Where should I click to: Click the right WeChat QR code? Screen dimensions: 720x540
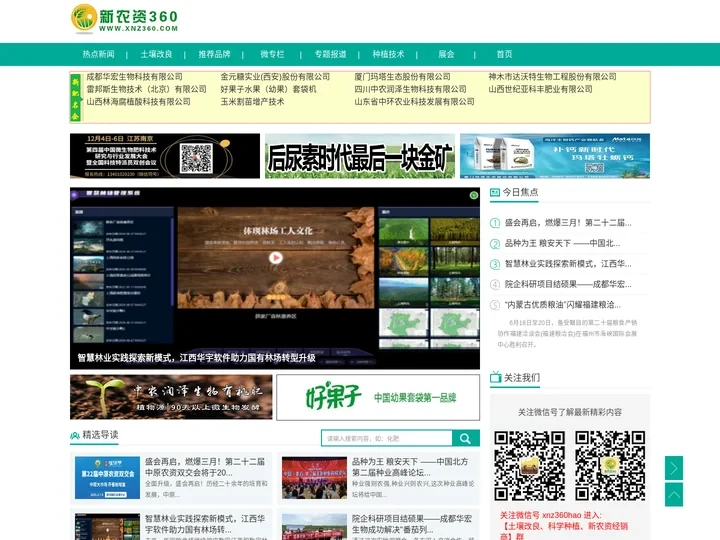click(610, 466)
